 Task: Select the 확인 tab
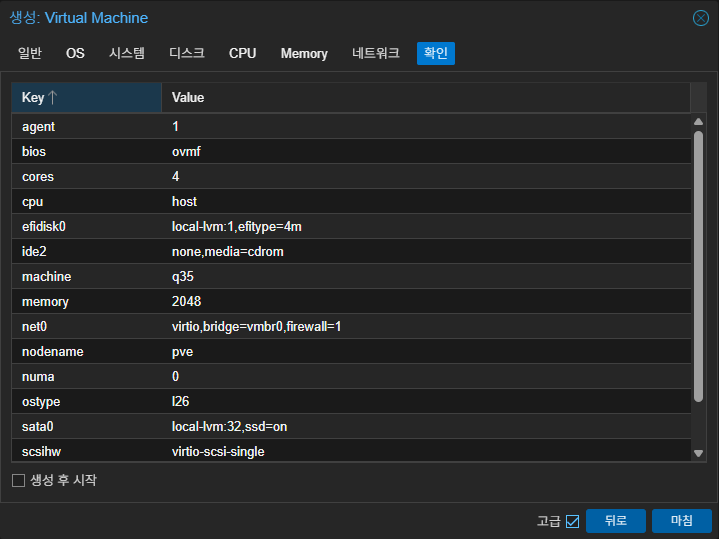pyautogui.click(x=436, y=53)
